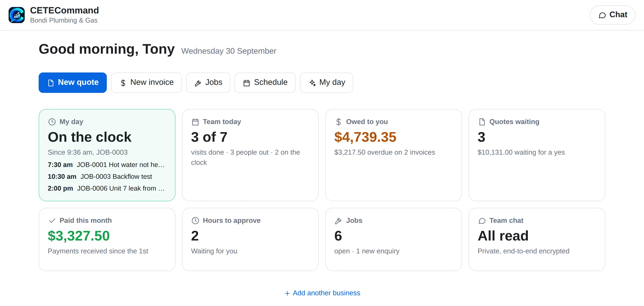The width and height of the screenshot is (644, 306).
Task: Start a New invoice
Action: (x=147, y=83)
